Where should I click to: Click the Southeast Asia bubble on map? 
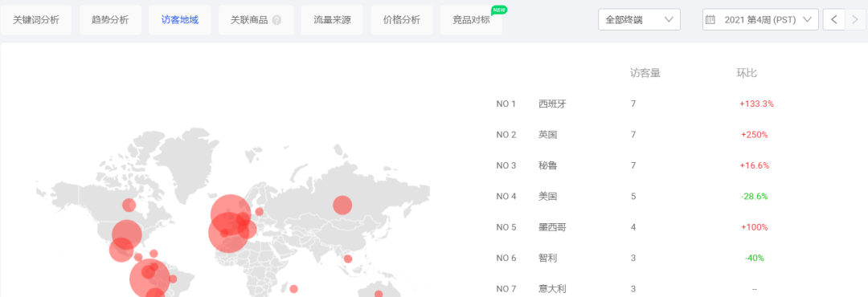click(348, 258)
